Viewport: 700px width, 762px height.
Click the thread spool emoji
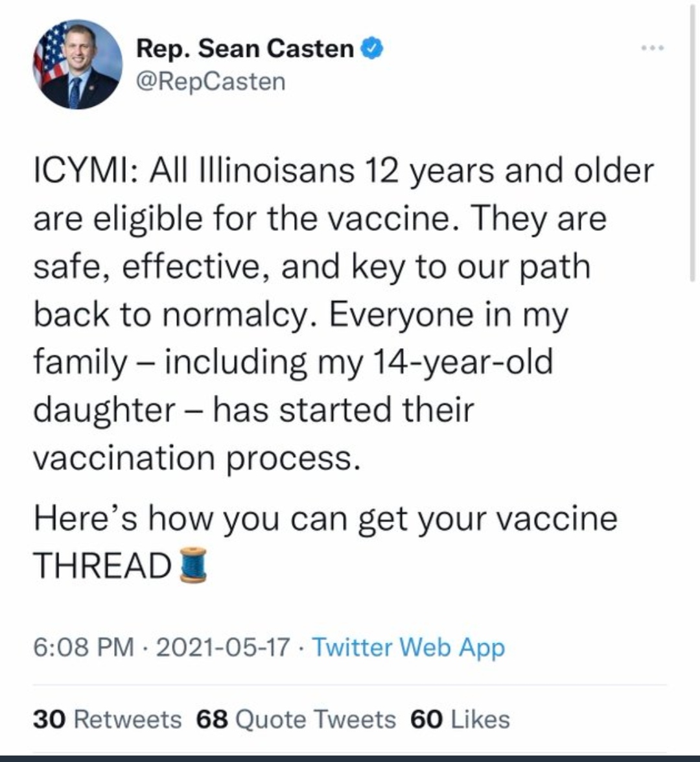click(x=192, y=565)
